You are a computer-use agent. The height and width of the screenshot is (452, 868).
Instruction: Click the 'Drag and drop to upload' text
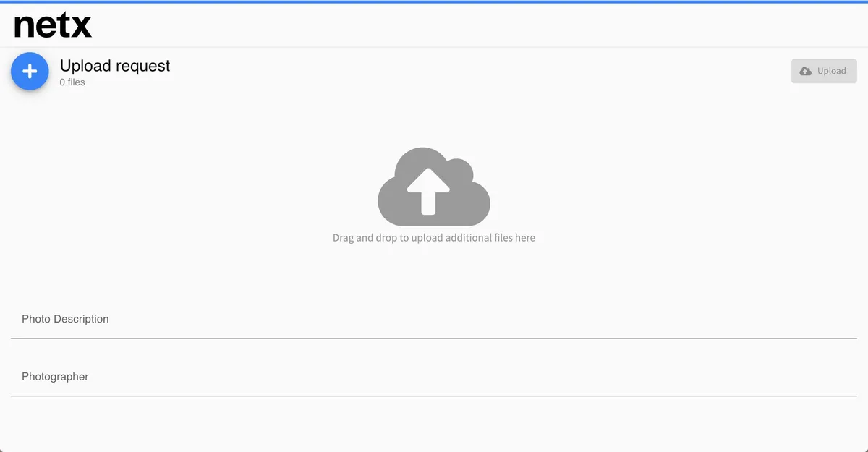tap(434, 237)
